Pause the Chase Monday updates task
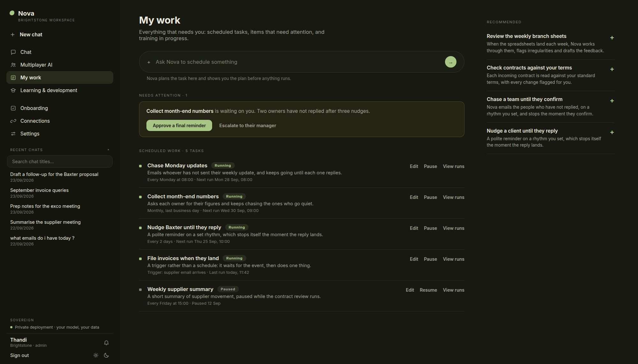 point(430,166)
